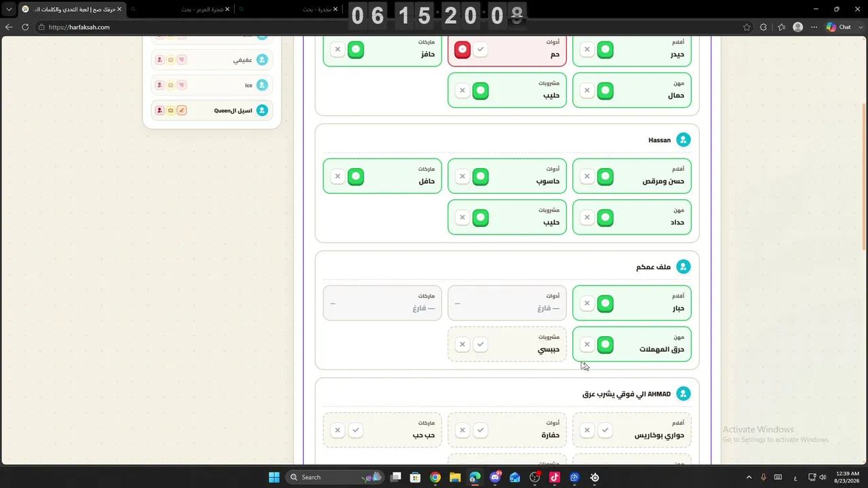Open the Edge settings and more menu
Image resolution: width=868 pixels, height=488 pixels.
(x=814, y=27)
